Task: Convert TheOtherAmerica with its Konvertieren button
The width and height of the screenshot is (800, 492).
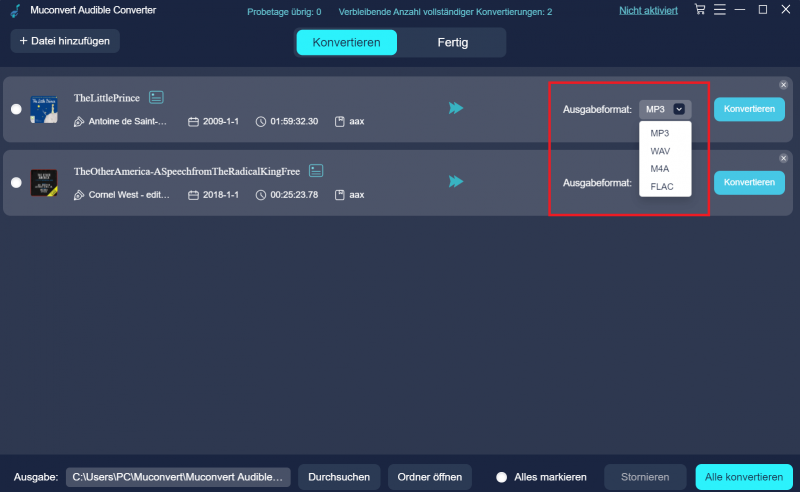Action: 749,183
